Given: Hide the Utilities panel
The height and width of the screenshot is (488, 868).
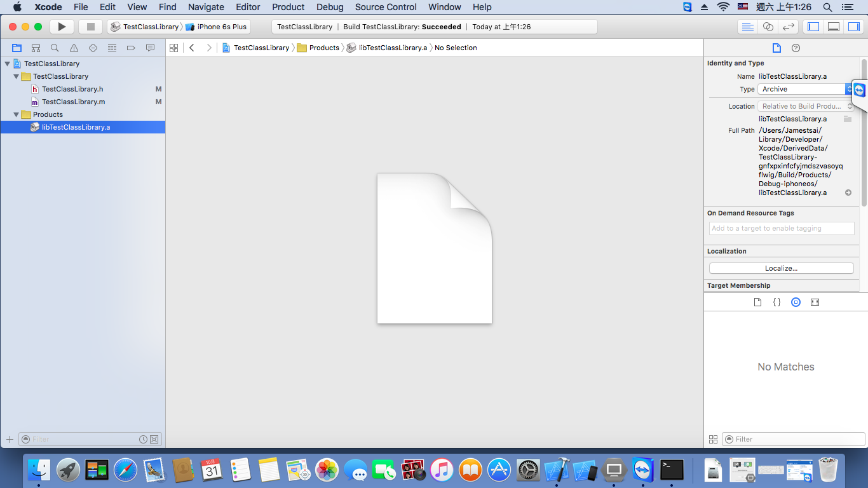Looking at the screenshot, I should click(854, 27).
